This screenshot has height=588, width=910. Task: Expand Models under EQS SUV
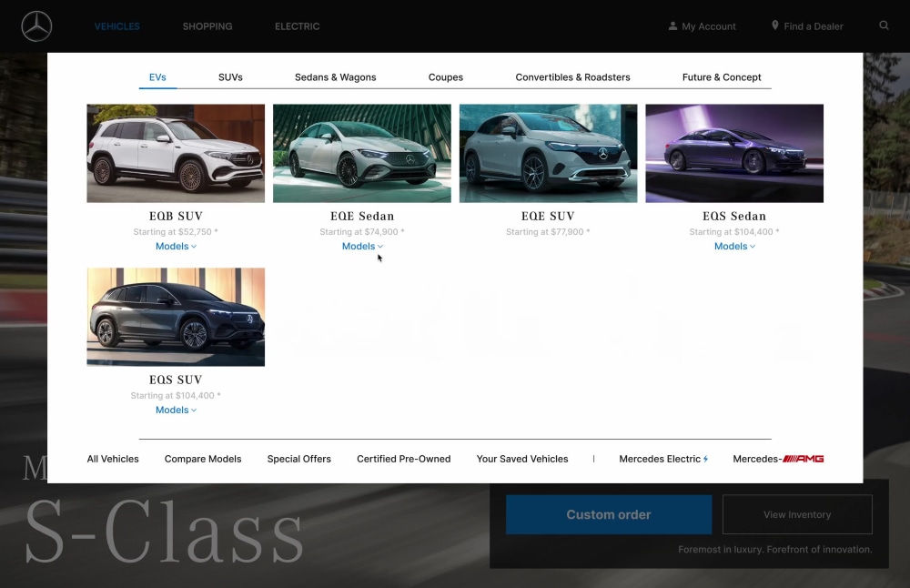176,410
